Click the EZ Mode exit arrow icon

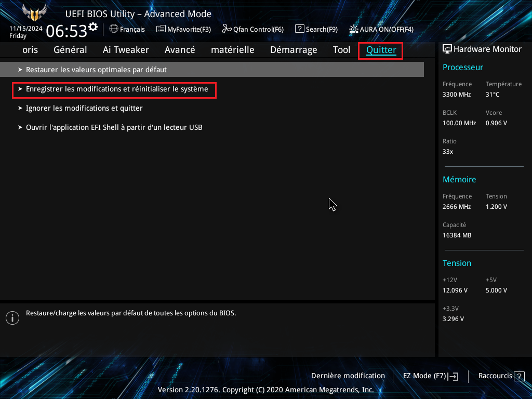coord(453,376)
